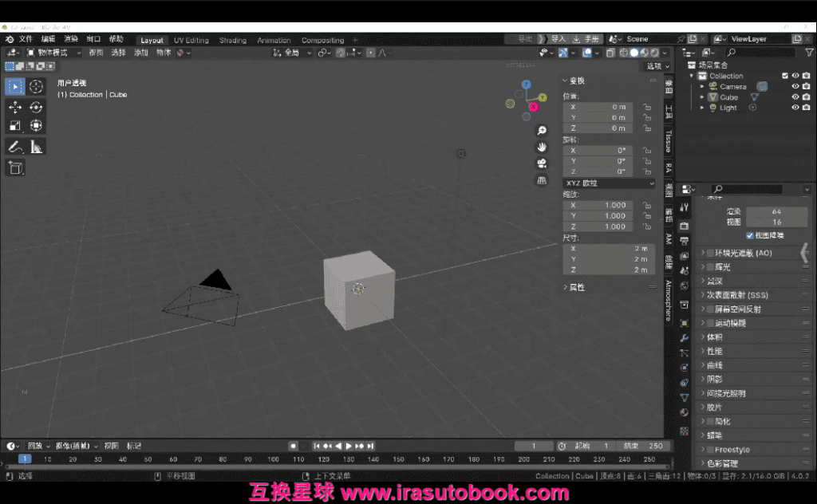This screenshot has height=504, width=817.
Task: Open the File 文件 menu
Action: (x=26, y=39)
